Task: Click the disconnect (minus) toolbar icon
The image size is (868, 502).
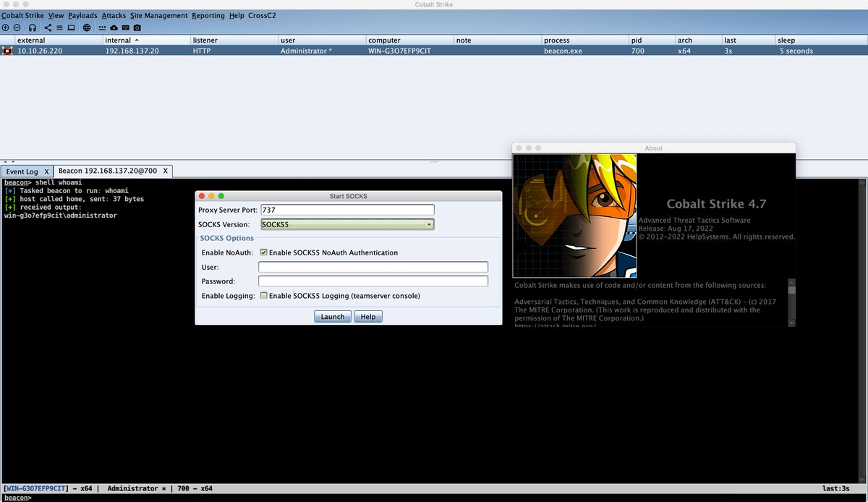Action: [17, 27]
